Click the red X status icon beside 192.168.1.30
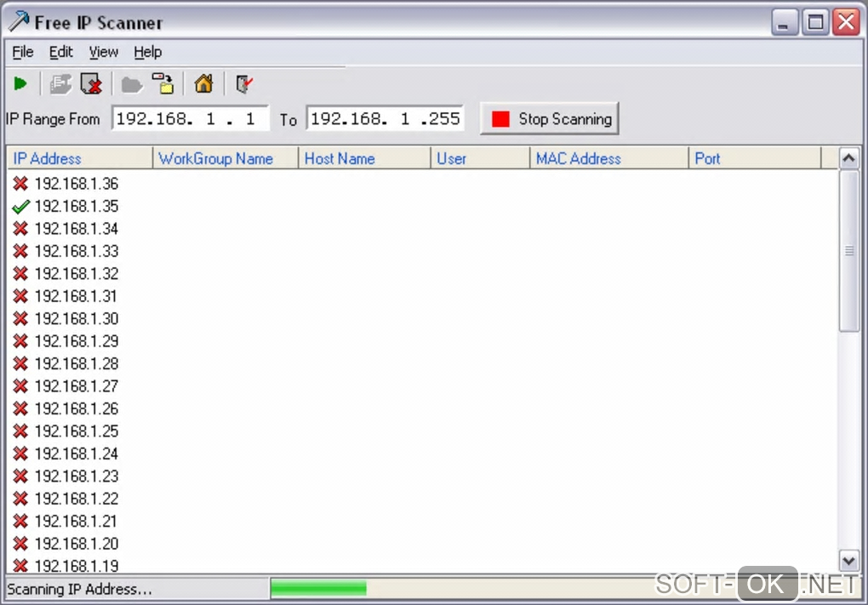 20,319
